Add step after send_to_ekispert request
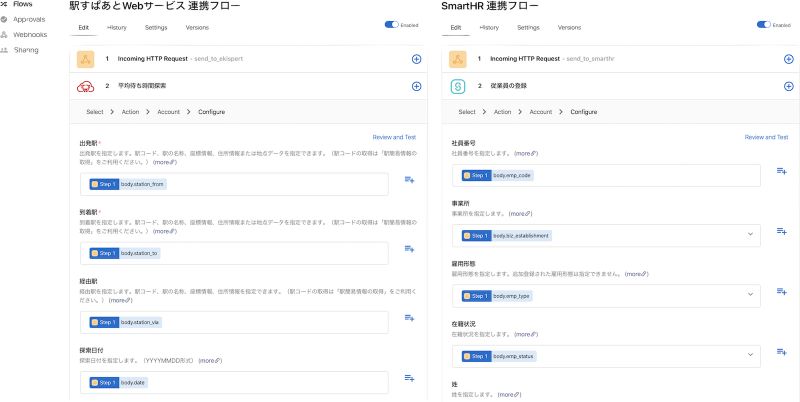This screenshot has height=402, width=800. point(416,59)
